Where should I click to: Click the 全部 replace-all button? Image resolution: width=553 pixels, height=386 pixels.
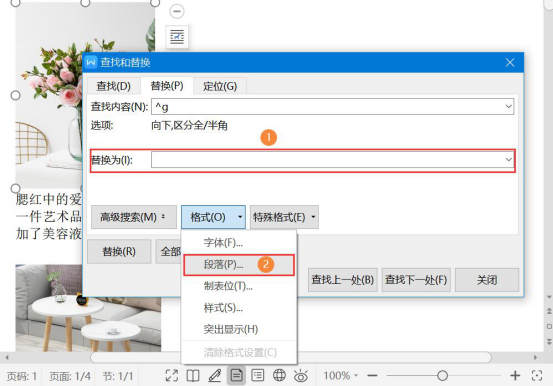pos(169,252)
